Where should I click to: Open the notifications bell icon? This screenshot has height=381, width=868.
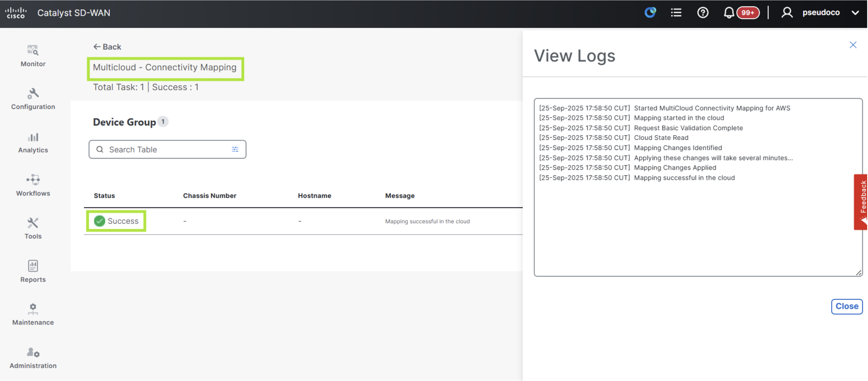(x=729, y=12)
